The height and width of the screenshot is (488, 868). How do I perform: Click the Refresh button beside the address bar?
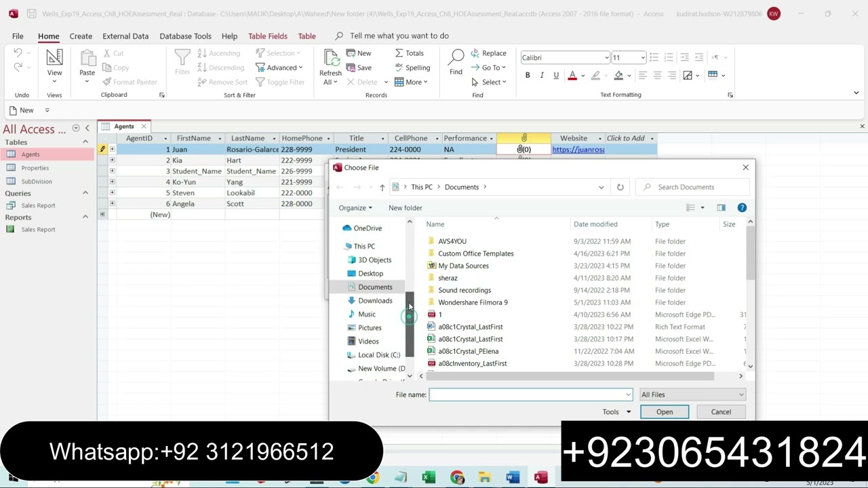point(620,187)
